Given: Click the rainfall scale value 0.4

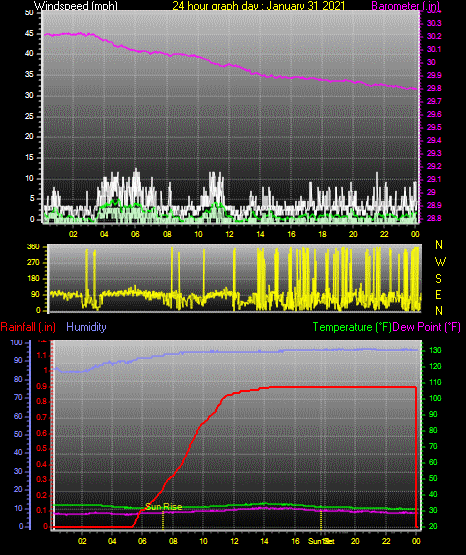Looking at the screenshot, I should coord(42,464).
